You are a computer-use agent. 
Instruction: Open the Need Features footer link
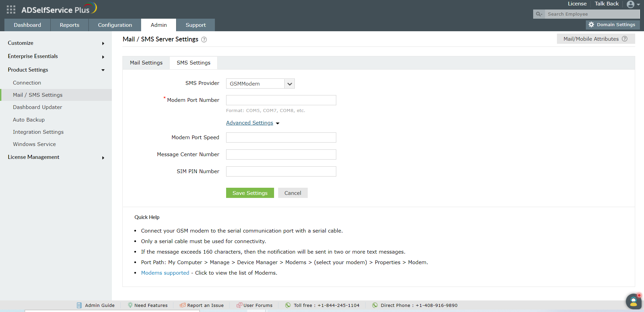click(x=151, y=306)
